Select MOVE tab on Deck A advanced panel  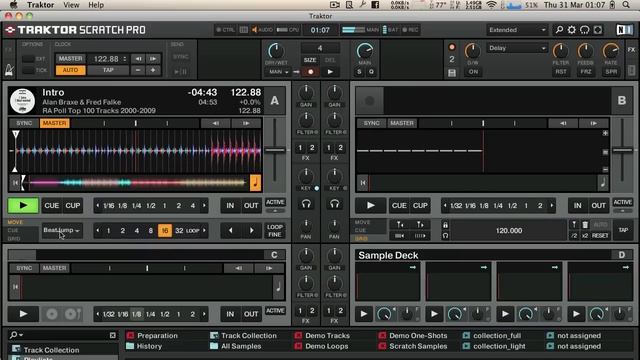click(x=15, y=222)
